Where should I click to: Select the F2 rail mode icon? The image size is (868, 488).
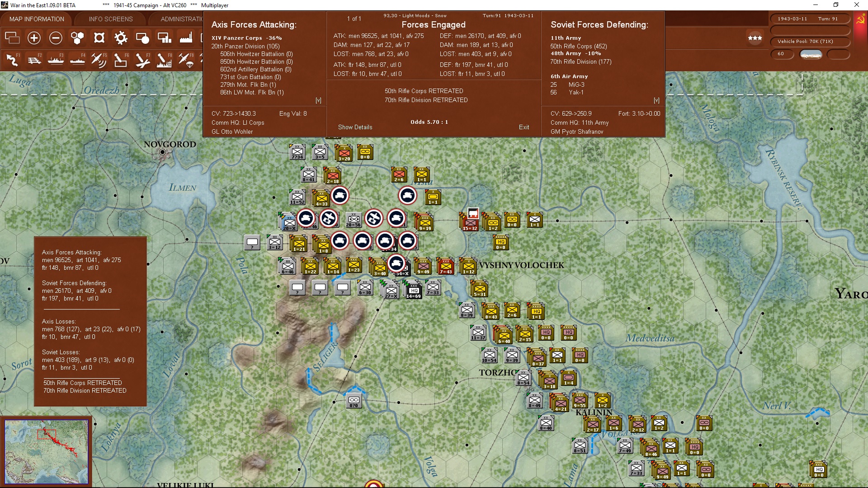(34, 60)
